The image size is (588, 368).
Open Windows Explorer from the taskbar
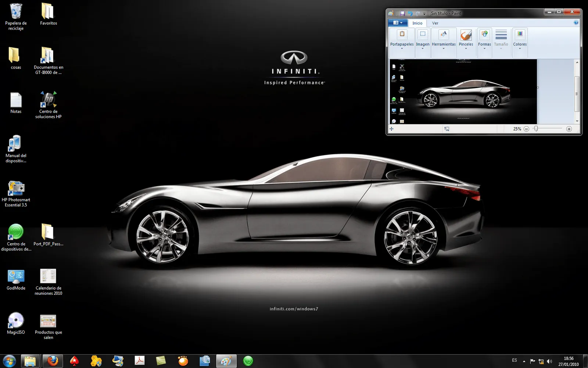coord(30,361)
